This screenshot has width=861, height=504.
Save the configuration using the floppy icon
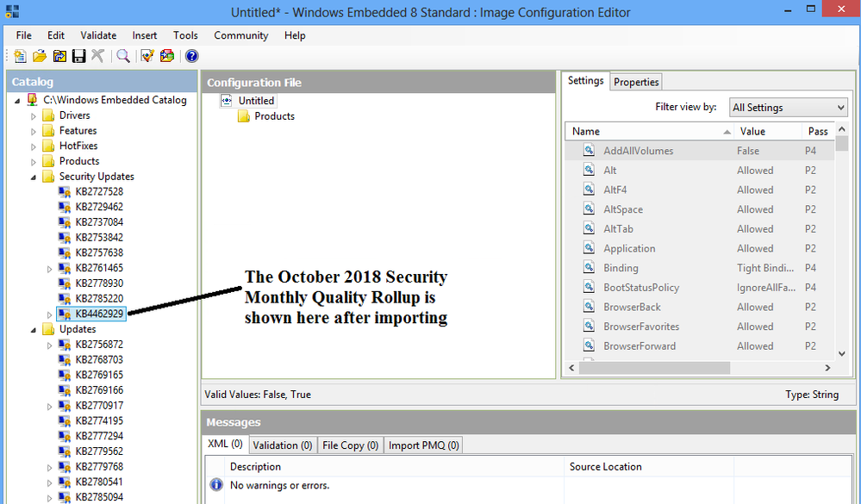tap(79, 56)
